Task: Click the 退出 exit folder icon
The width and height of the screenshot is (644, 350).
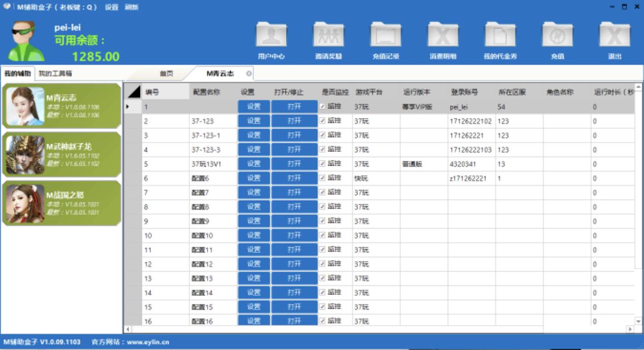Action: pos(615,36)
